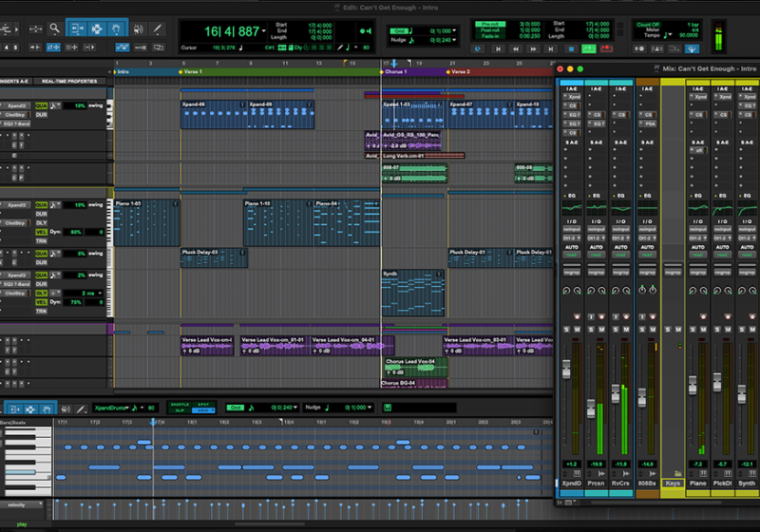Enable Pre-roll in transport
This screenshot has height=532, width=760.
click(x=490, y=24)
